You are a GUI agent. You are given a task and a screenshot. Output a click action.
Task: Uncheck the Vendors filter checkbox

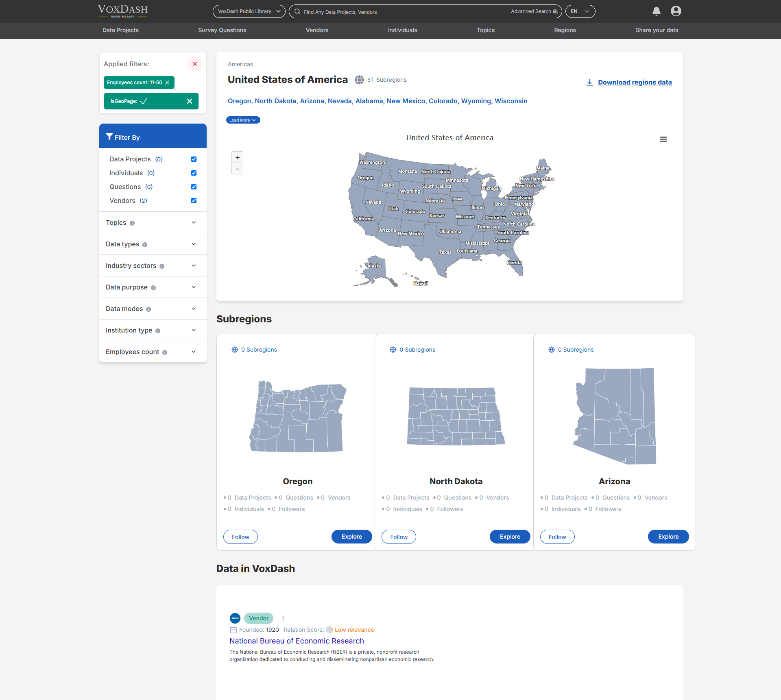[194, 201]
